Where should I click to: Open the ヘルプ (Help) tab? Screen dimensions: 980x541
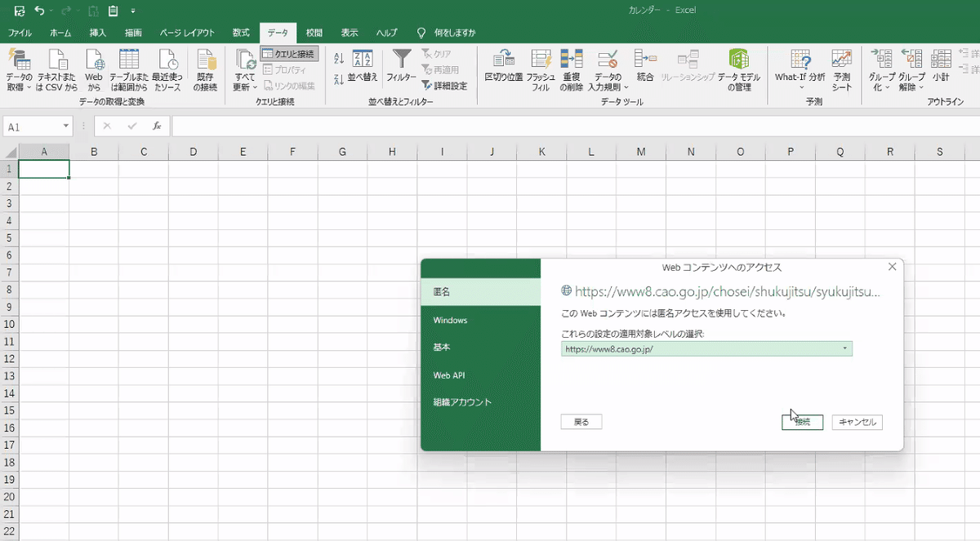386,33
